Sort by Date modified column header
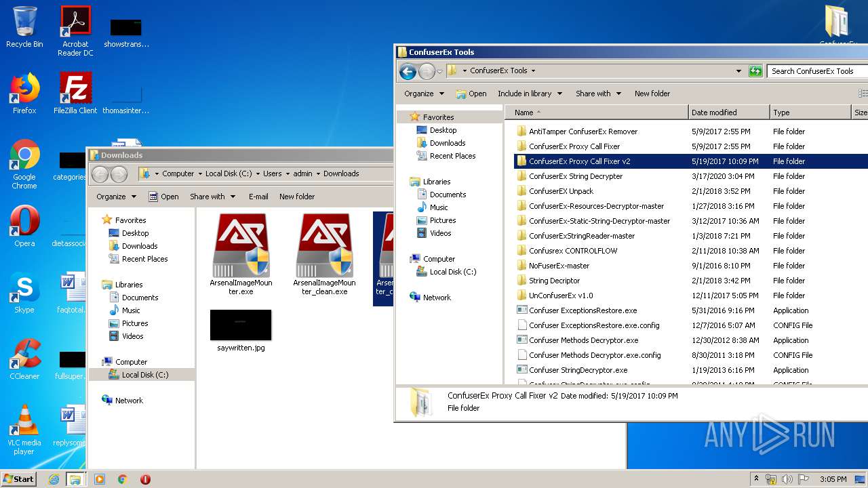Screen dimensions: 868x488 tap(729, 113)
